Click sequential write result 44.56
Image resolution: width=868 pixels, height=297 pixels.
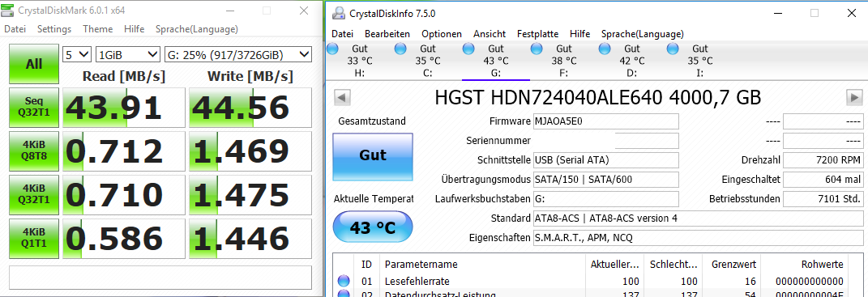(250, 108)
